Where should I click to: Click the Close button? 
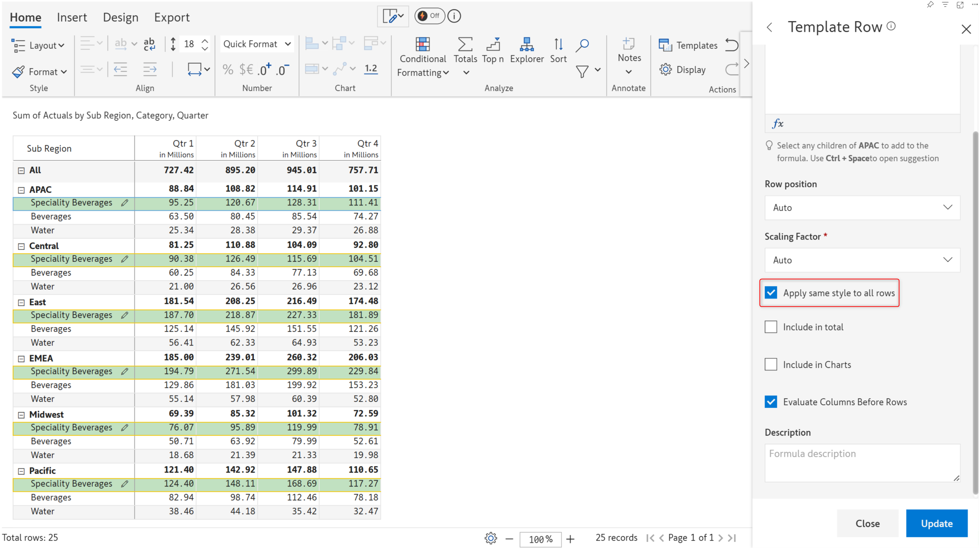(867, 523)
